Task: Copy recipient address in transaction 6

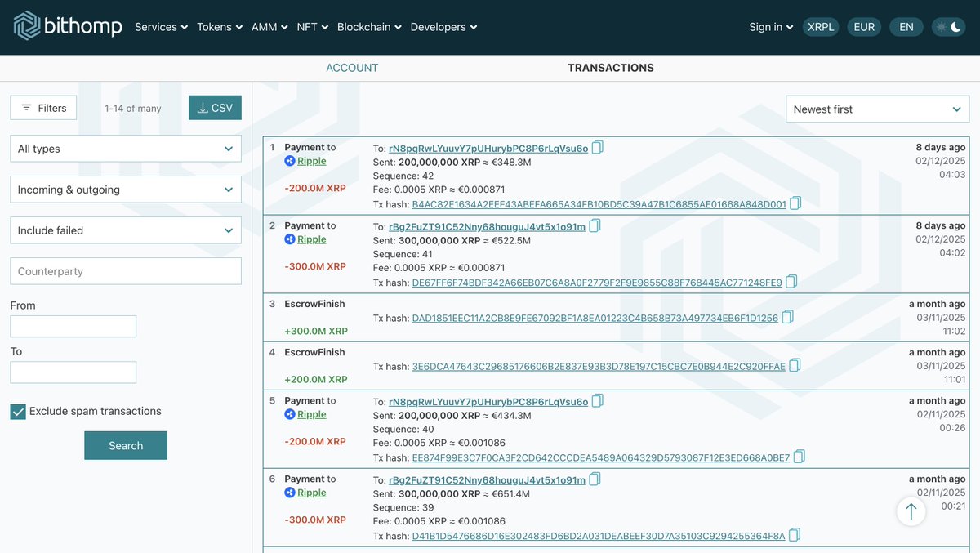Action: pyautogui.click(x=595, y=479)
